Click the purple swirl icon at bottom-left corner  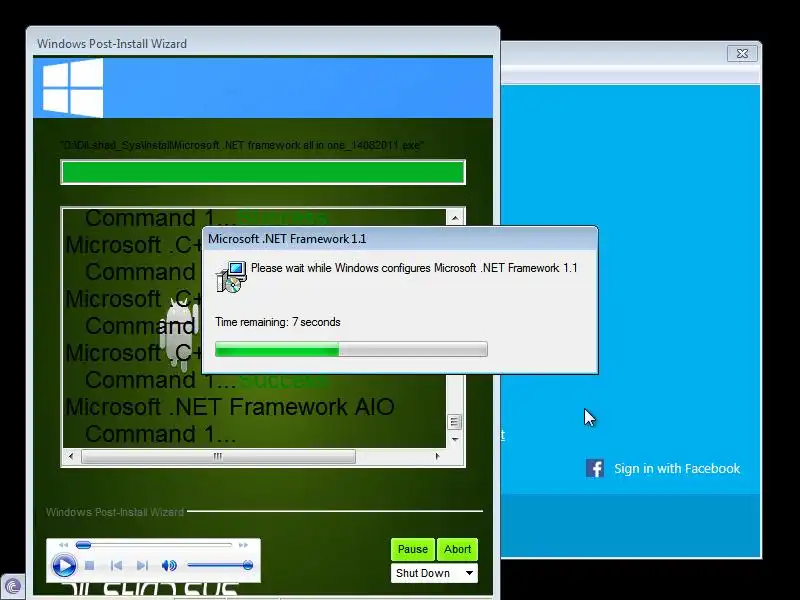[x=13, y=587]
